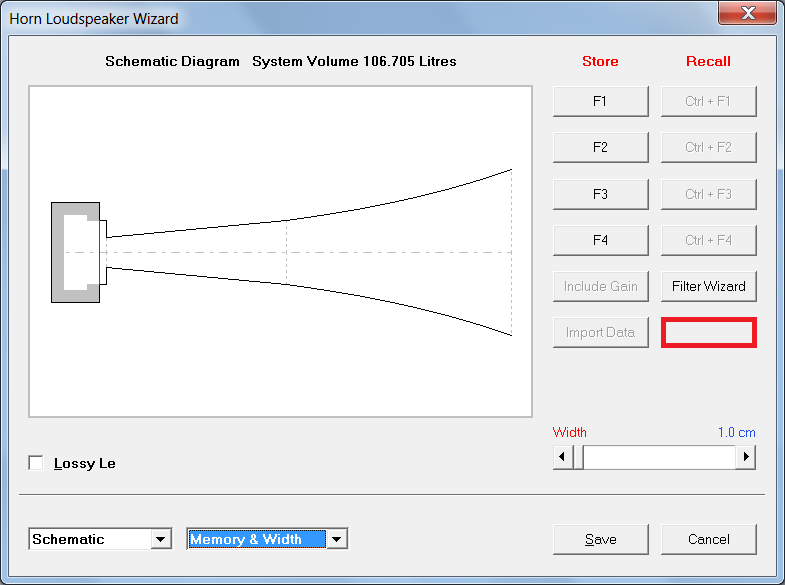The width and height of the screenshot is (785, 585).
Task: Click the Width slider thumb
Action: click(x=578, y=456)
